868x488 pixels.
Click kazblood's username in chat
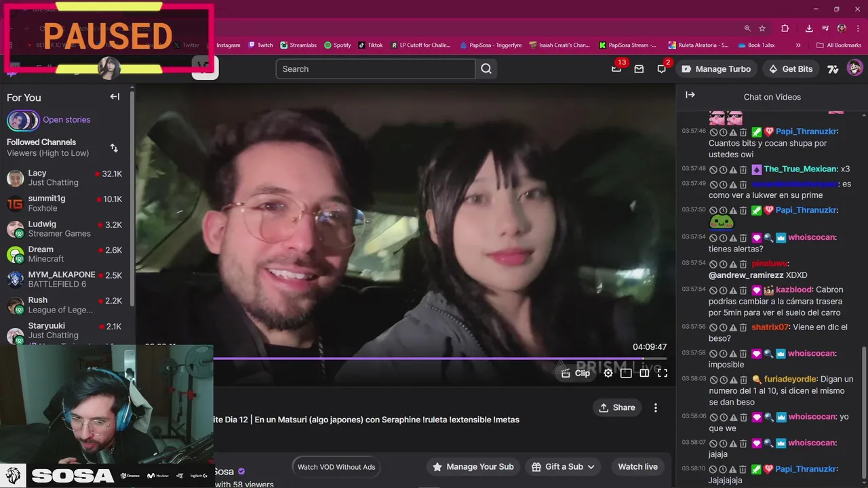tap(794, 289)
